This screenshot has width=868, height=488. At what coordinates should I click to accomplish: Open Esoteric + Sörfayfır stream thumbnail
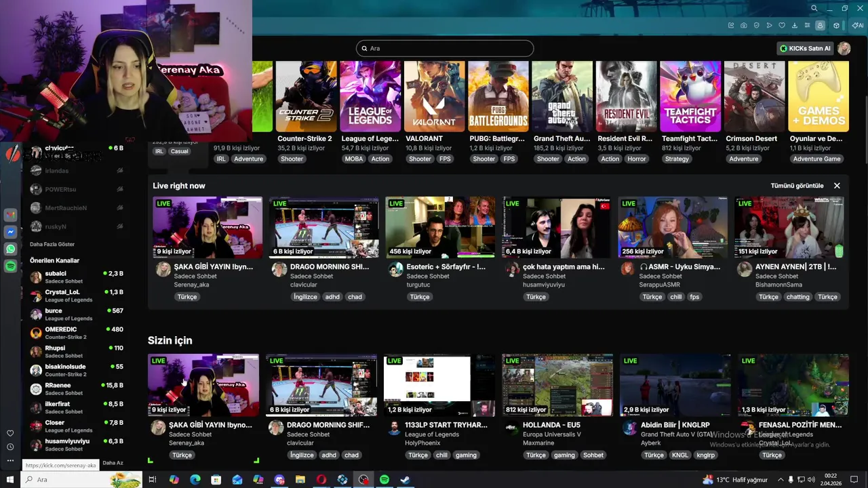[440, 228]
